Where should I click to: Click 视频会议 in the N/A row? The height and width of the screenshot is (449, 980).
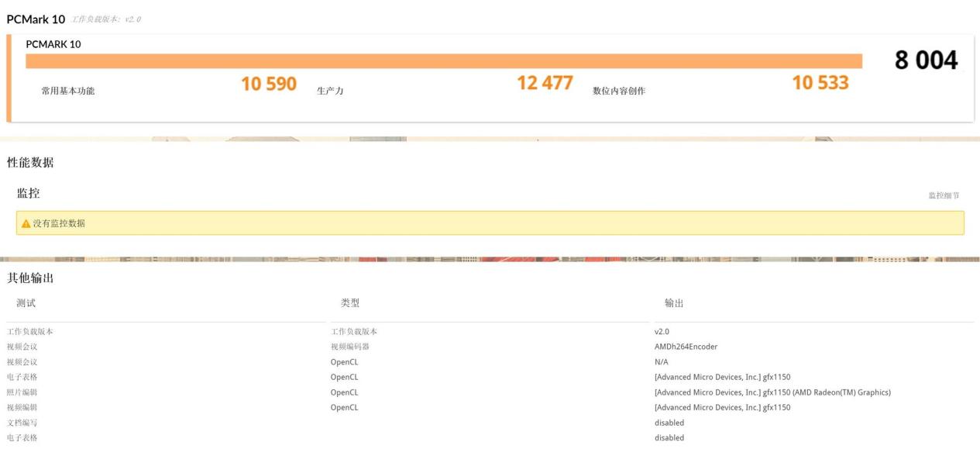click(22, 362)
